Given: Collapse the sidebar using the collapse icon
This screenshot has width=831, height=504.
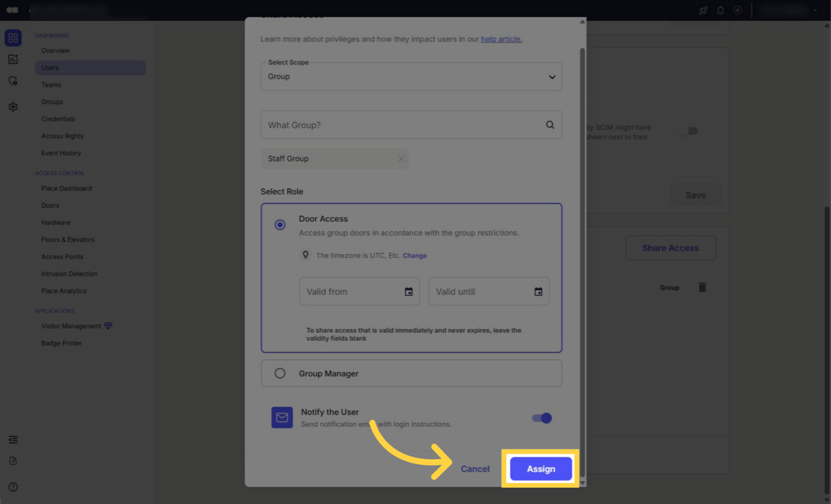Looking at the screenshot, I should click(13, 439).
